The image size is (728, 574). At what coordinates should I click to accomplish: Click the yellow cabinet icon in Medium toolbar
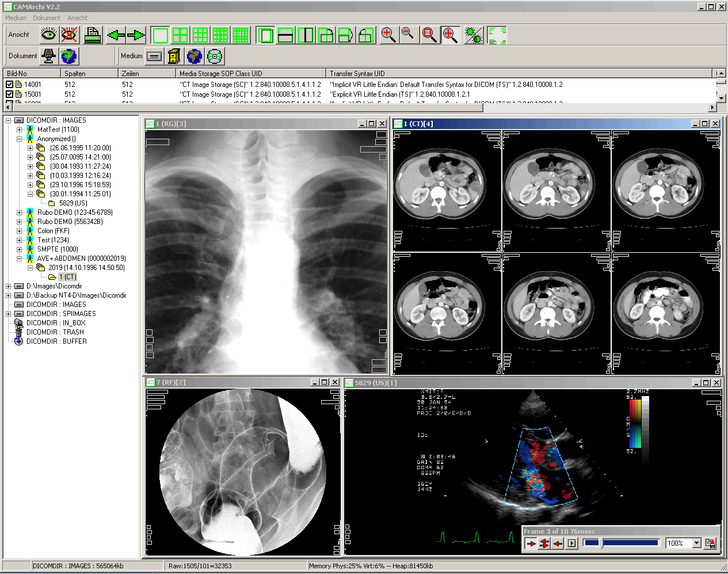tap(174, 56)
